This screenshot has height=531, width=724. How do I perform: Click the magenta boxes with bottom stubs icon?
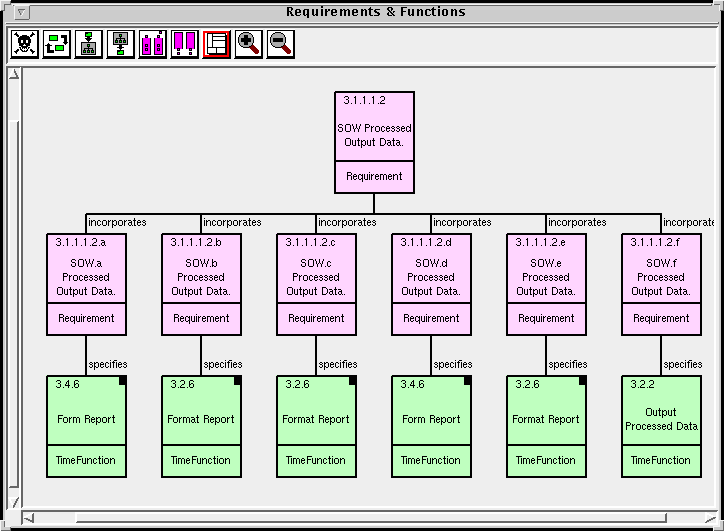click(x=185, y=44)
